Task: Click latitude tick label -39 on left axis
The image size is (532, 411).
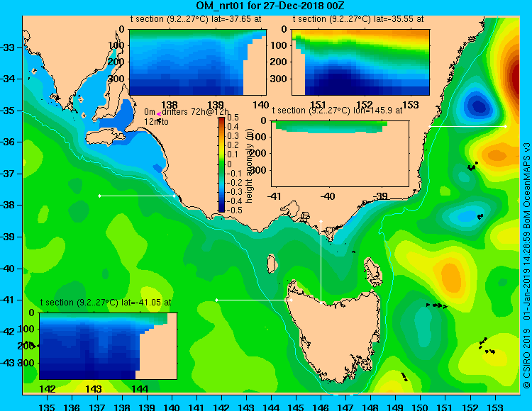Action: 8,237
